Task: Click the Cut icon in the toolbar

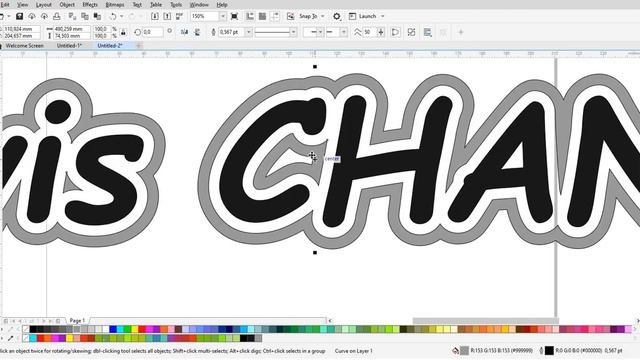Action: click(72, 16)
